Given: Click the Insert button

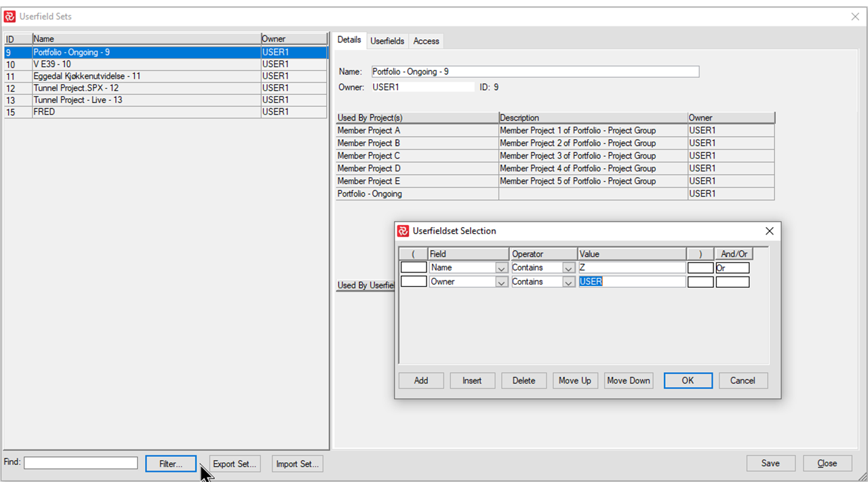Looking at the screenshot, I should 472,381.
